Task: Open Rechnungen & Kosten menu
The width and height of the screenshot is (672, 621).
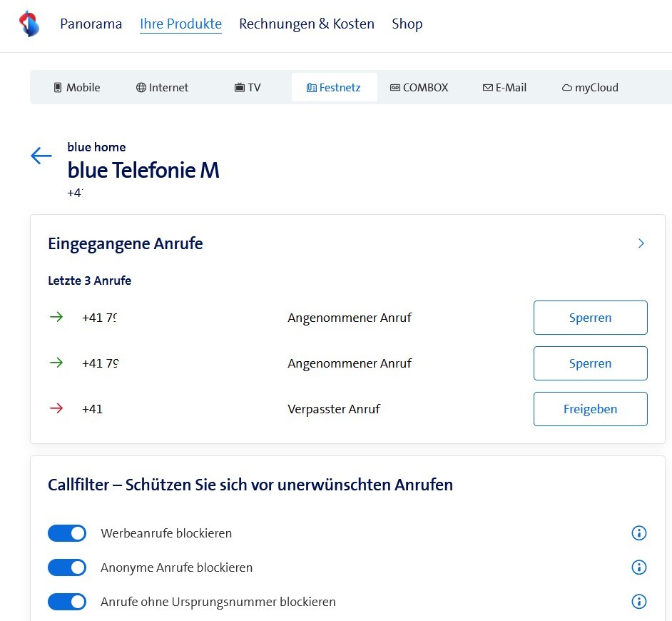Action: 307,24
